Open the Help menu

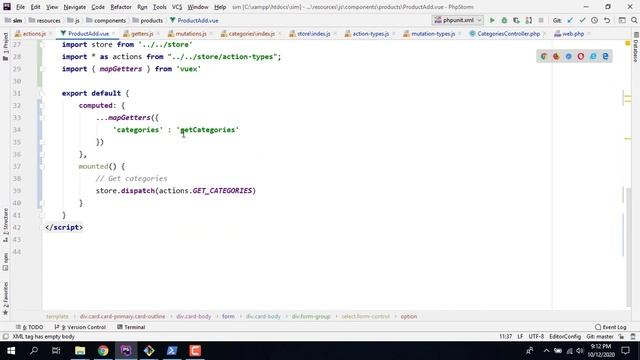(220, 7)
